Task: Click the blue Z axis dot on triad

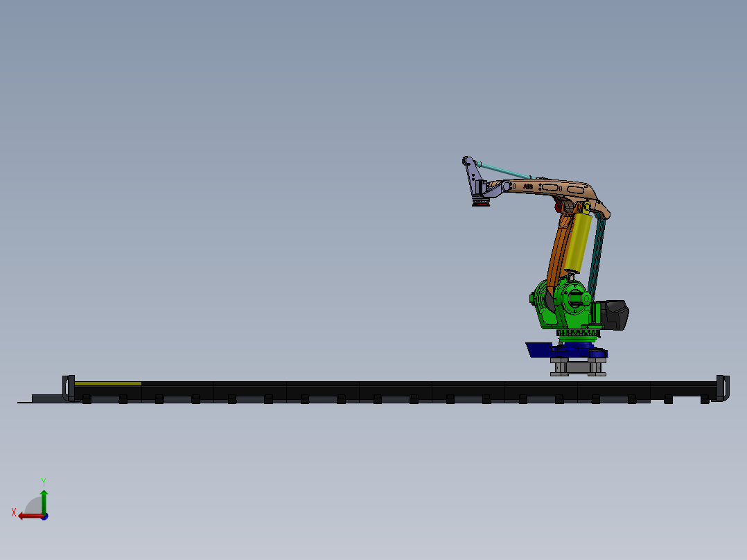Action: click(x=44, y=516)
